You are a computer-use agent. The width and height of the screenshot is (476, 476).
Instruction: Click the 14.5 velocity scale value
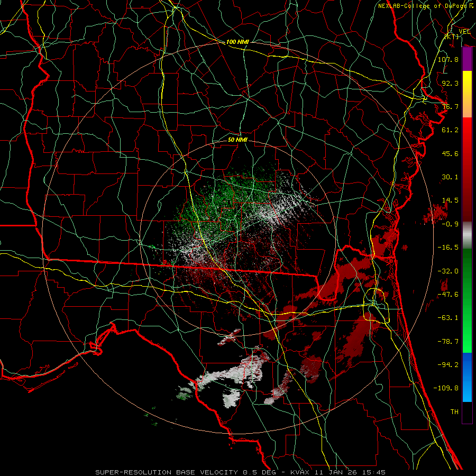click(450, 200)
